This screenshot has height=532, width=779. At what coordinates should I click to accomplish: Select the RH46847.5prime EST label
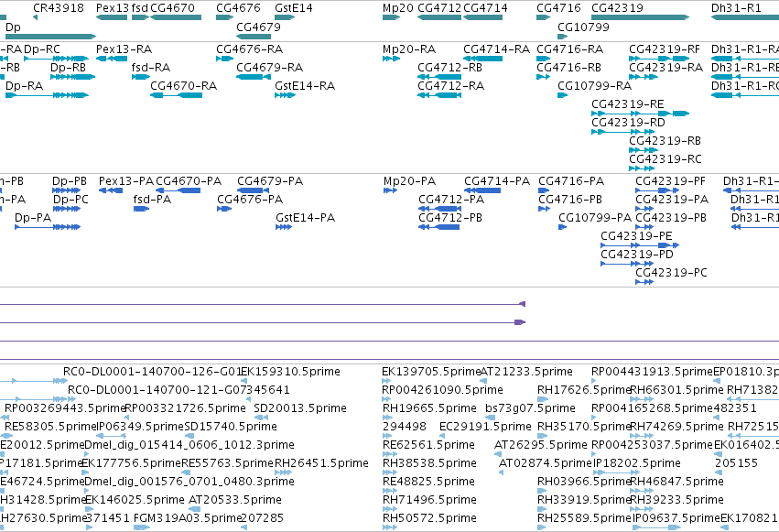point(676,482)
